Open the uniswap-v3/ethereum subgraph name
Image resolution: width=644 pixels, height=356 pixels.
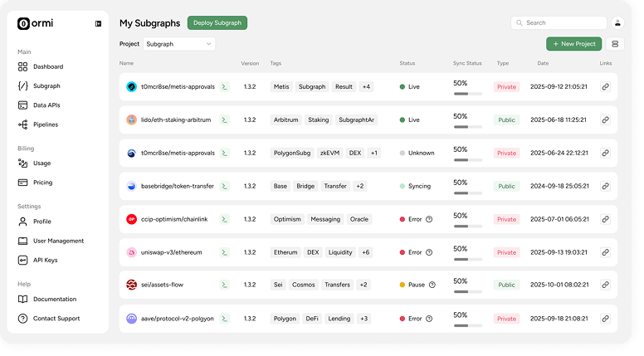(x=171, y=252)
